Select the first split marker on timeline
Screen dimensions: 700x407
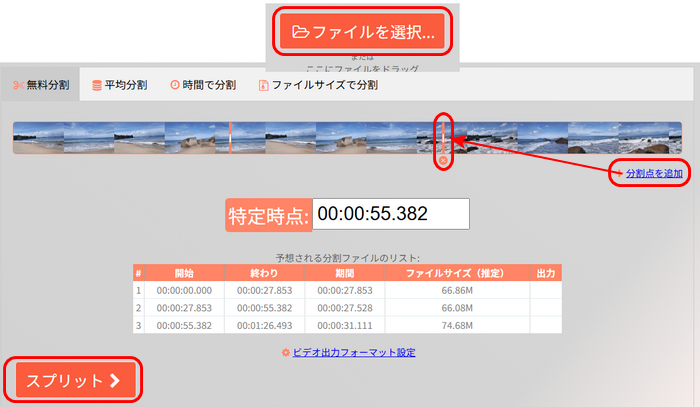click(230, 138)
